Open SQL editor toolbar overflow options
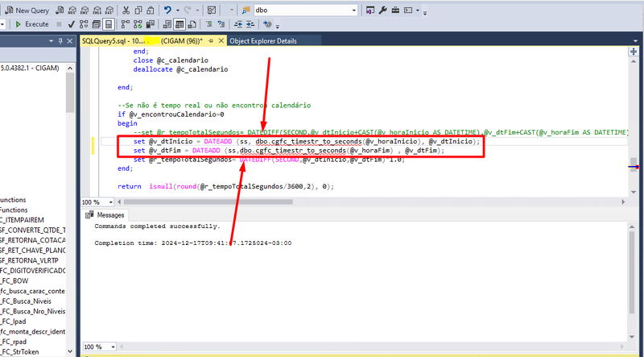Viewport: 644px width, 357px height. pyautogui.click(x=278, y=27)
